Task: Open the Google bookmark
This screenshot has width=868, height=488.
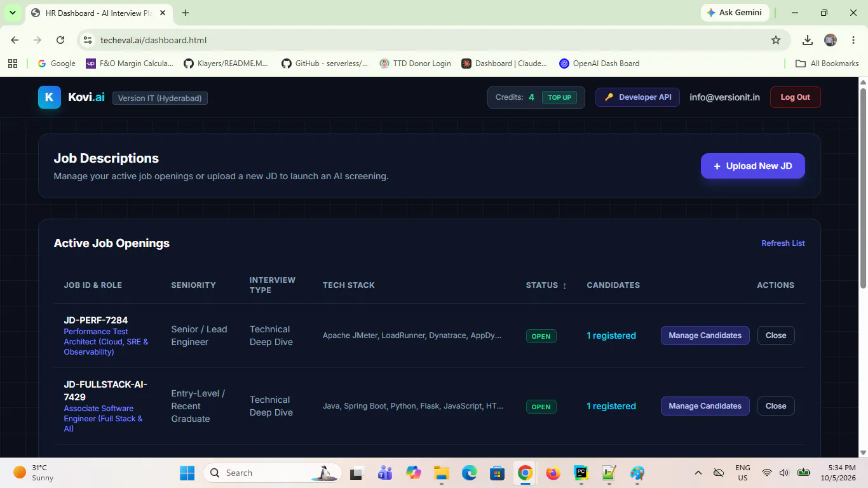Action: pos(57,64)
